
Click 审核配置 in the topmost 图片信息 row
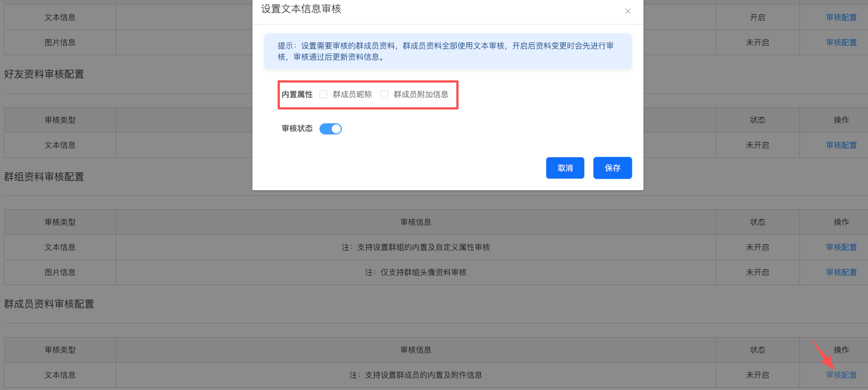[x=841, y=42]
